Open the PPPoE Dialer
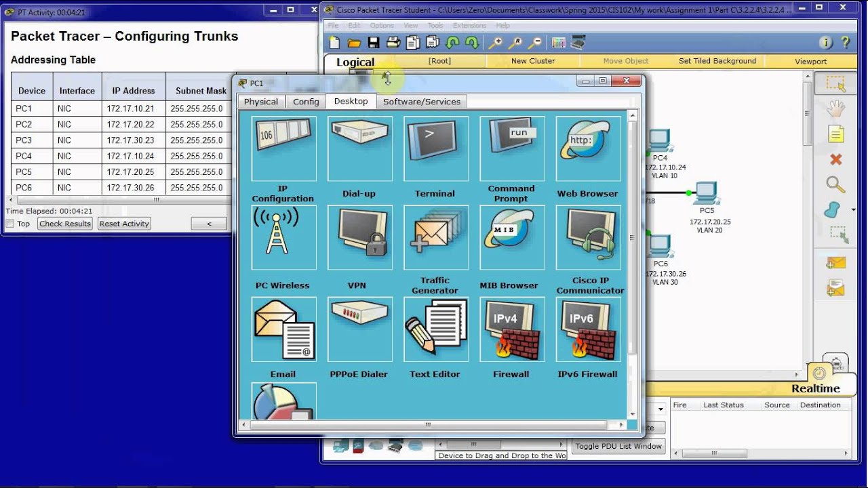This screenshot has width=868, height=488. pos(359,329)
